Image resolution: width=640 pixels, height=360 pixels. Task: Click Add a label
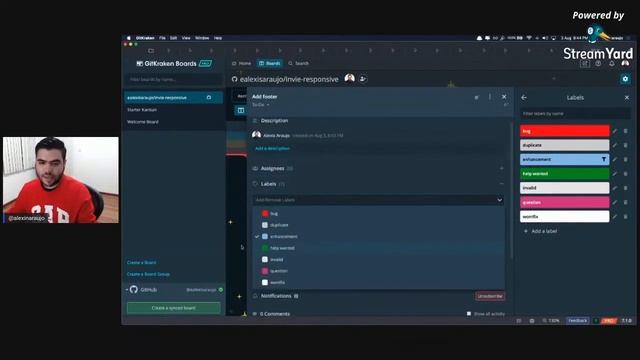point(541,231)
